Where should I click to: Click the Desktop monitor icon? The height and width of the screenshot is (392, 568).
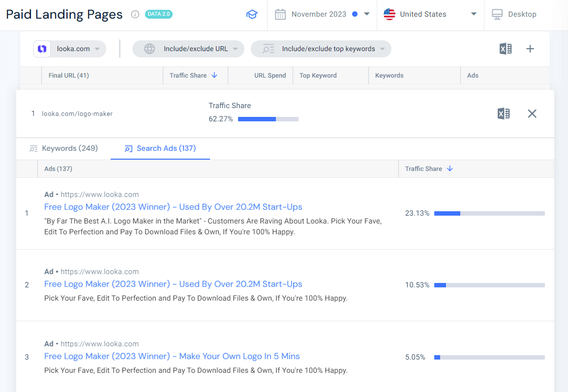click(x=497, y=14)
